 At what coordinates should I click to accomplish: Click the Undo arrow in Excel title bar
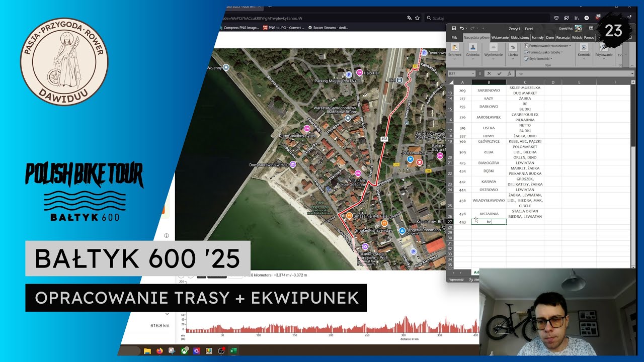[x=461, y=28]
